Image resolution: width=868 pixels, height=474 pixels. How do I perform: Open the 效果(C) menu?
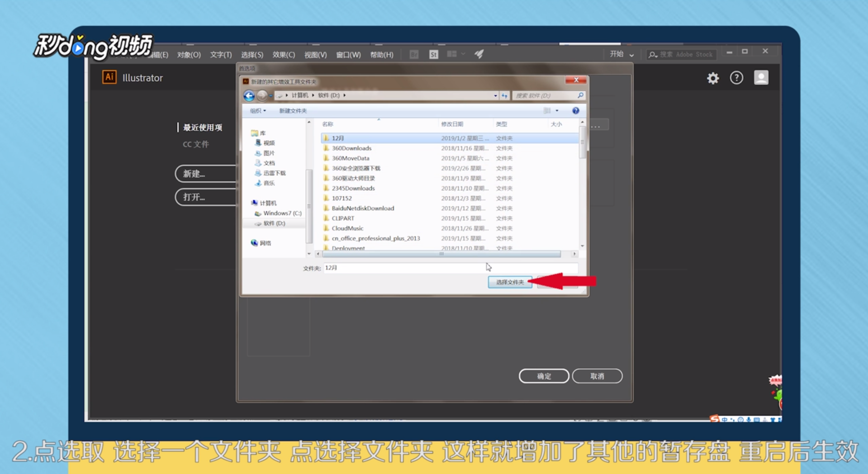pyautogui.click(x=284, y=55)
